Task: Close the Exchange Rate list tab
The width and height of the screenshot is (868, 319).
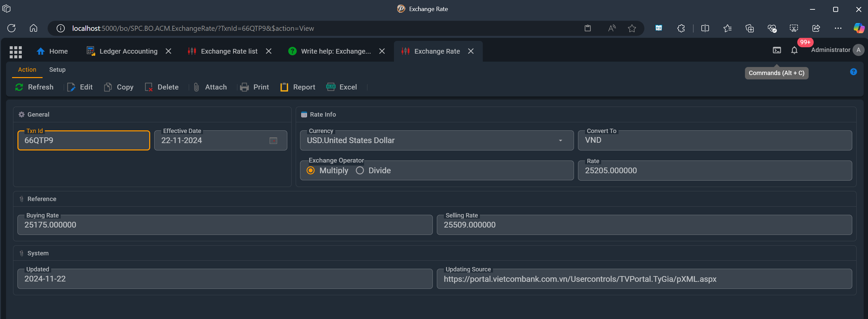Action: (269, 51)
